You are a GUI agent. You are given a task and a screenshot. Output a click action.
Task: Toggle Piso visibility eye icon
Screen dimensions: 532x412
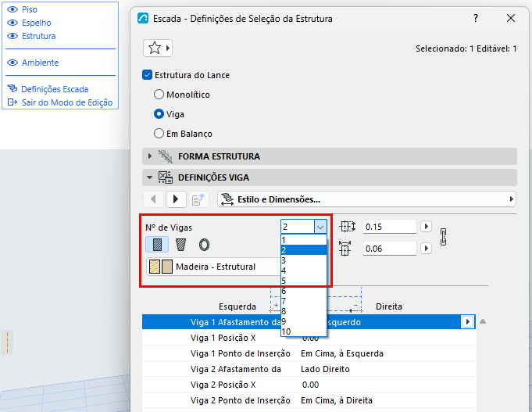(x=12, y=9)
